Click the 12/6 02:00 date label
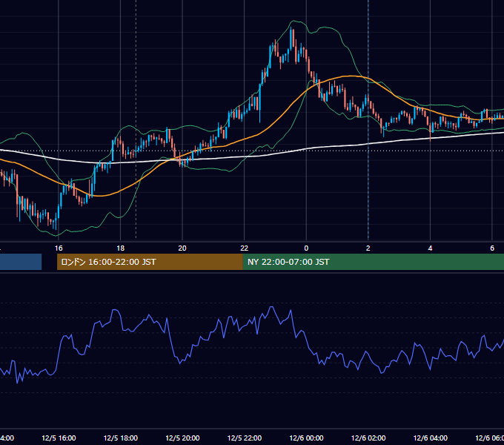The image size is (504, 445). click(x=368, y=438)
